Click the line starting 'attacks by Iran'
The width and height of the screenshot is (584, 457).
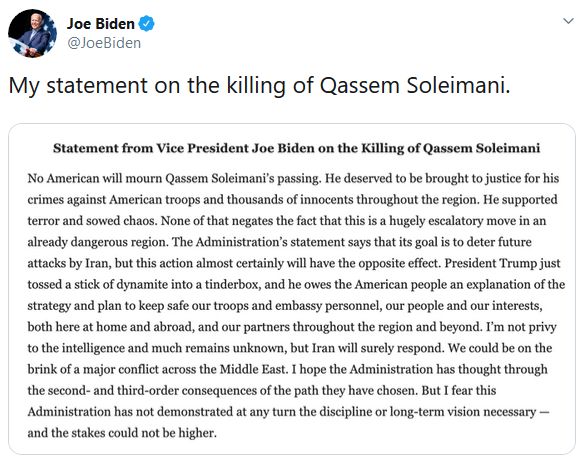pyautogui.click(x=294, y=263)
